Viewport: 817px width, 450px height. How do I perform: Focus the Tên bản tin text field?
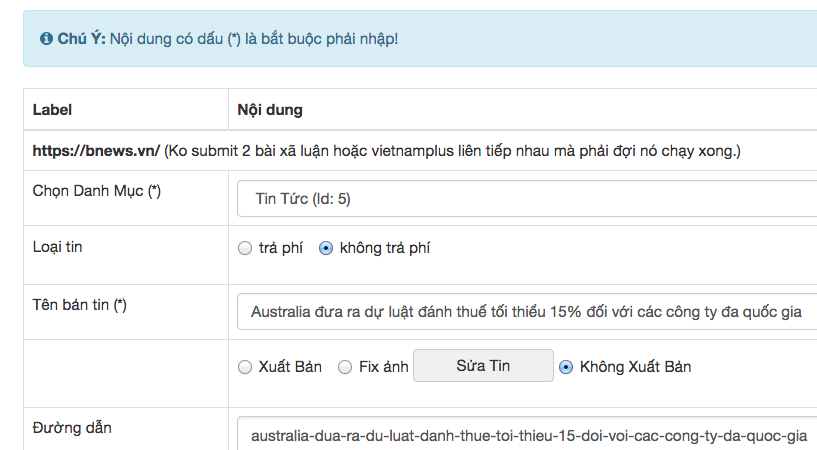[527, 311]
